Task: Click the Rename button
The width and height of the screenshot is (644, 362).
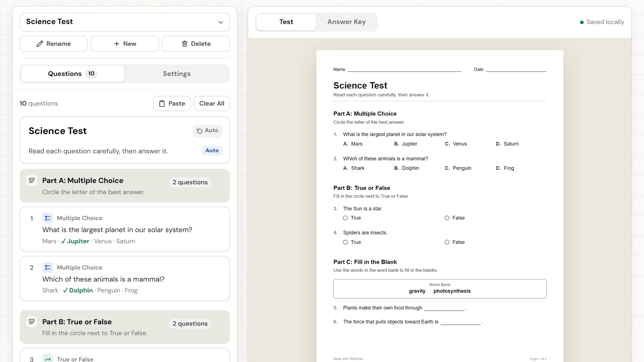Action: [53, 44]
